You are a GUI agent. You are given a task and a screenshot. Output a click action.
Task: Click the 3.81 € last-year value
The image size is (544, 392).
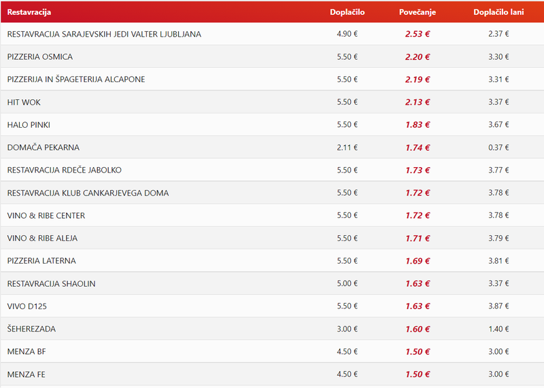tap(498, 261)
